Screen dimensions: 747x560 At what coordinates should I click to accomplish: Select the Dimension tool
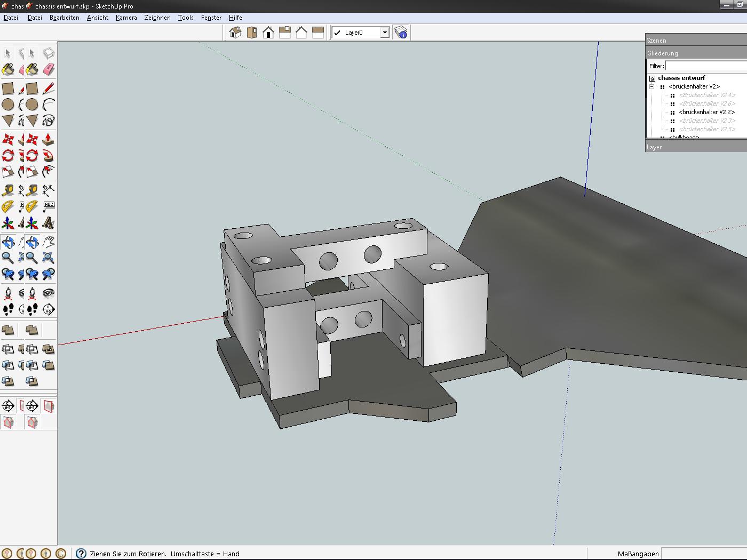tap(49, 190)
